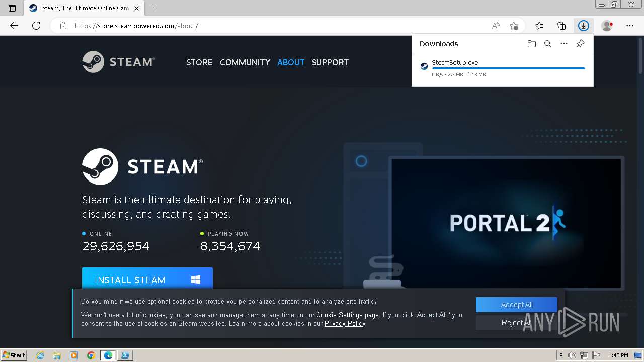644x362 pixels.
Task: Open browser Settings and more menu
Action: pos(630,26)
